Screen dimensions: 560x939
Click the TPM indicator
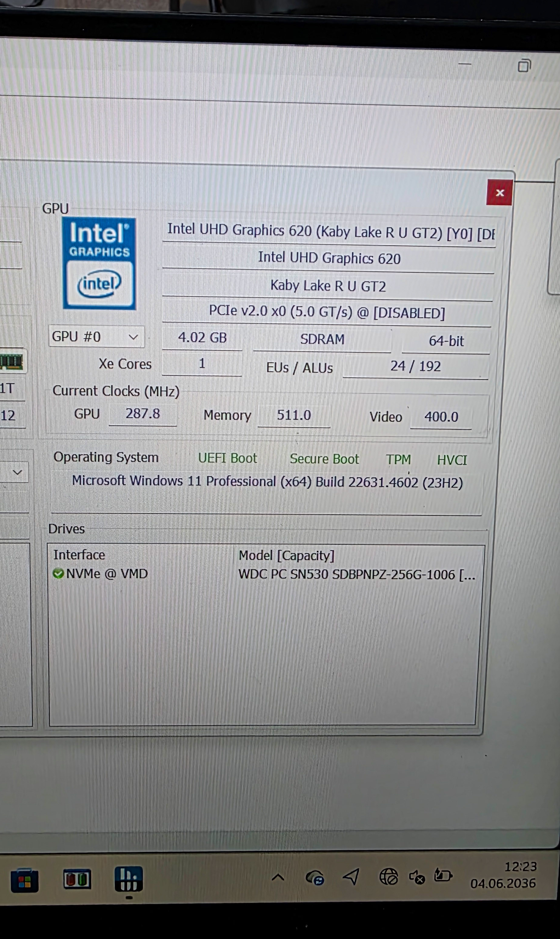pyautogui.click(x=398, y=460)
